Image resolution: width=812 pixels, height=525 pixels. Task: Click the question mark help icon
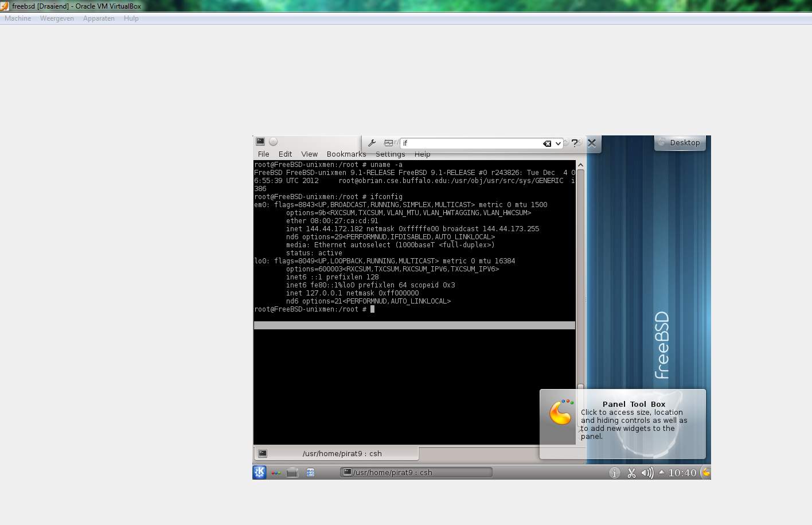point(575,143)
